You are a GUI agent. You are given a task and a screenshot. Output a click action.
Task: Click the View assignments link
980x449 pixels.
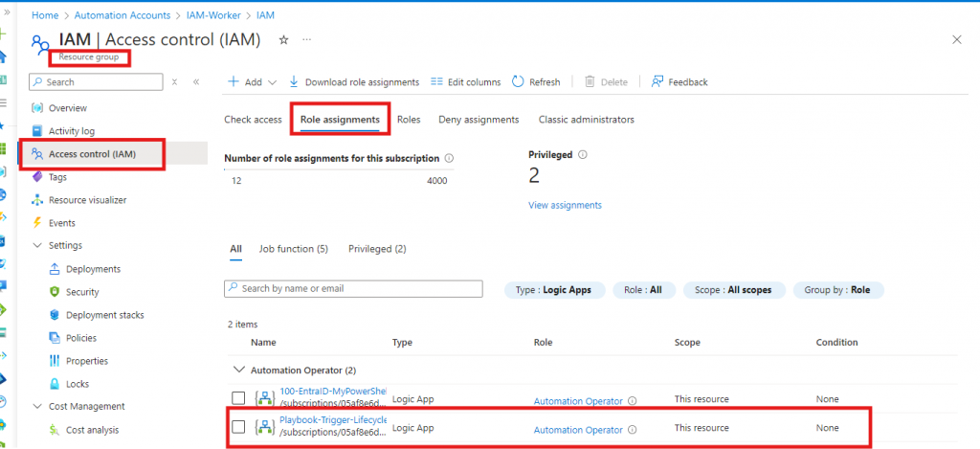click(565, 205)
